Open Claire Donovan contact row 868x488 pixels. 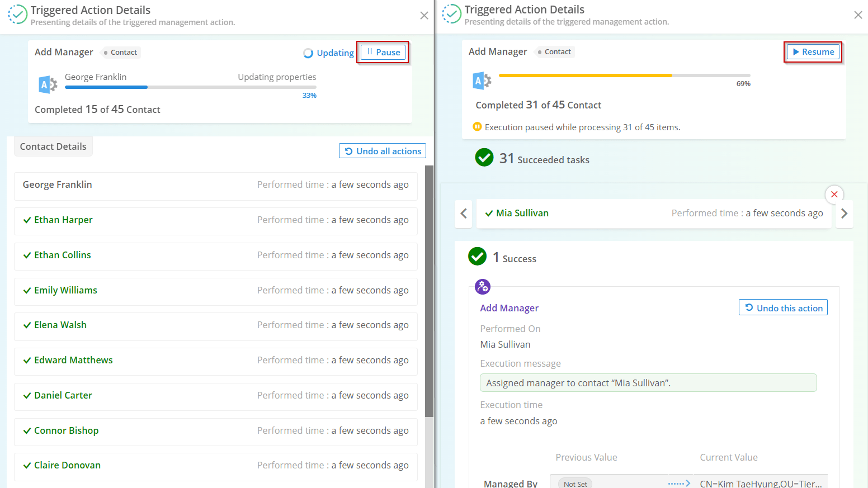[216, 466]
